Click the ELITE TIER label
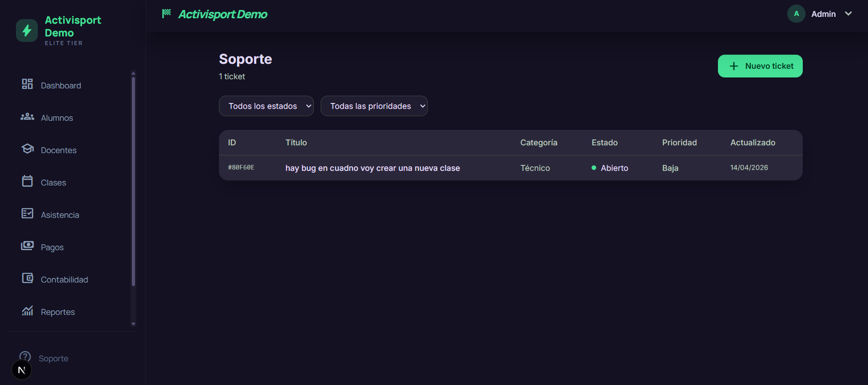868x385 pixels. (x=63, y=43)
